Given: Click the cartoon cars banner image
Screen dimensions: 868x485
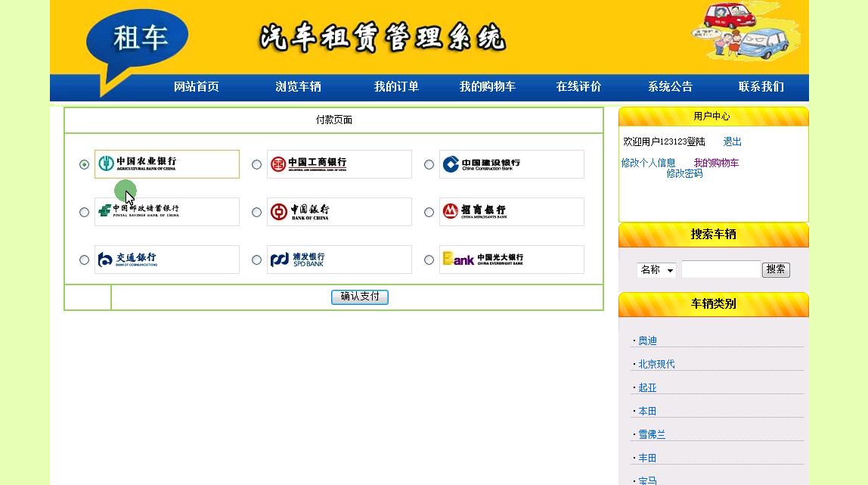Looking at the screenshot, I should point(746,31).
